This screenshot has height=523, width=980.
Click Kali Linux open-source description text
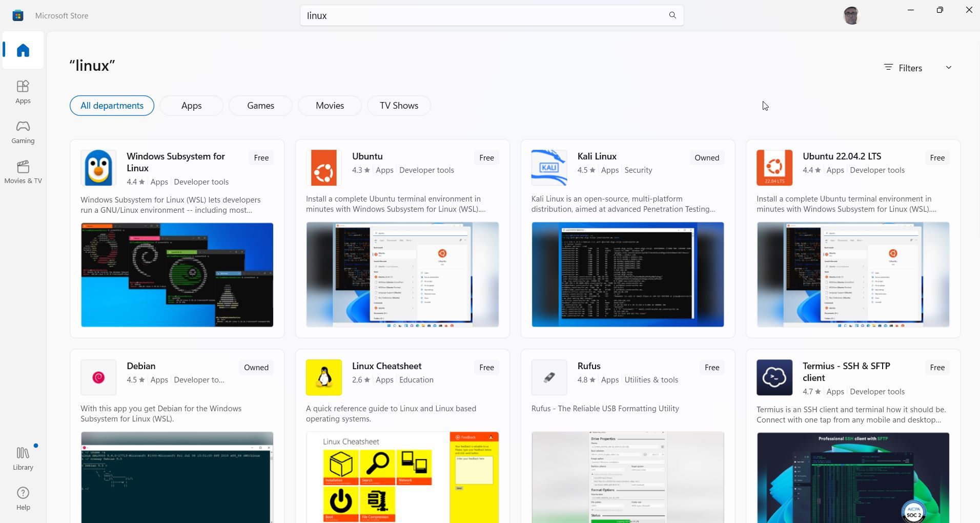click(x=623, y=204)
